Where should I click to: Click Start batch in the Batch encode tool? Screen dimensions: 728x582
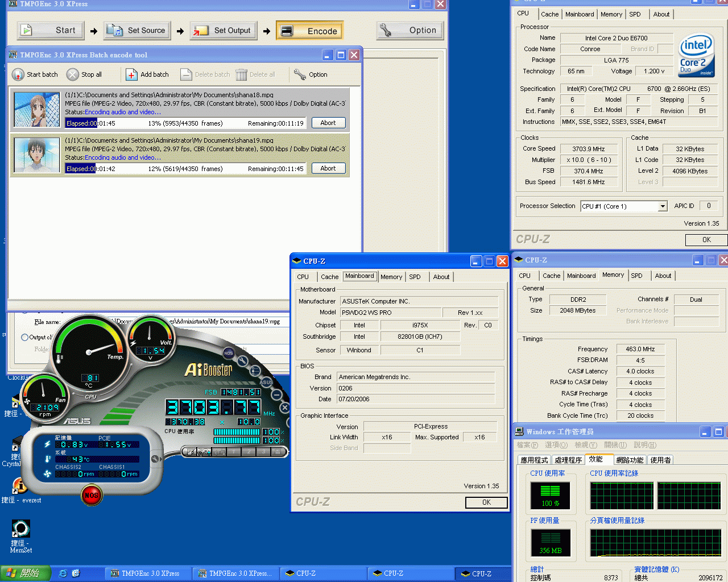35,74
